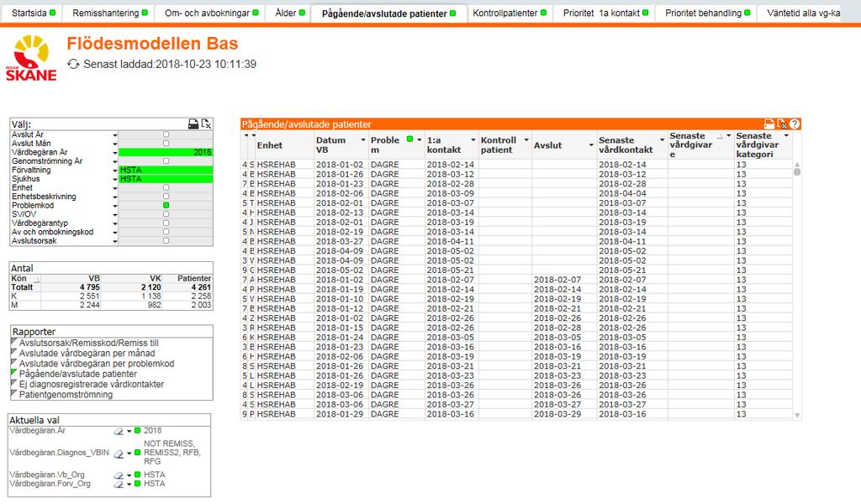The image size is (861, 504).
Task: Clear the Vårdbegäran.Diagnos_VBIN selection with its eraser
Action: click(x=119, y=454)
